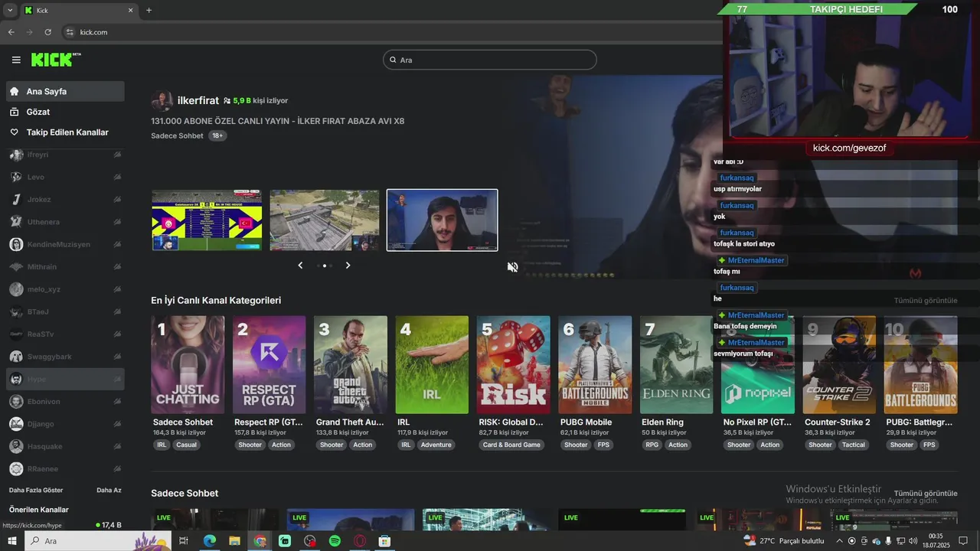The image size is (980, 551).
Task: Go back with the browser back arrow
Action: 11,32
